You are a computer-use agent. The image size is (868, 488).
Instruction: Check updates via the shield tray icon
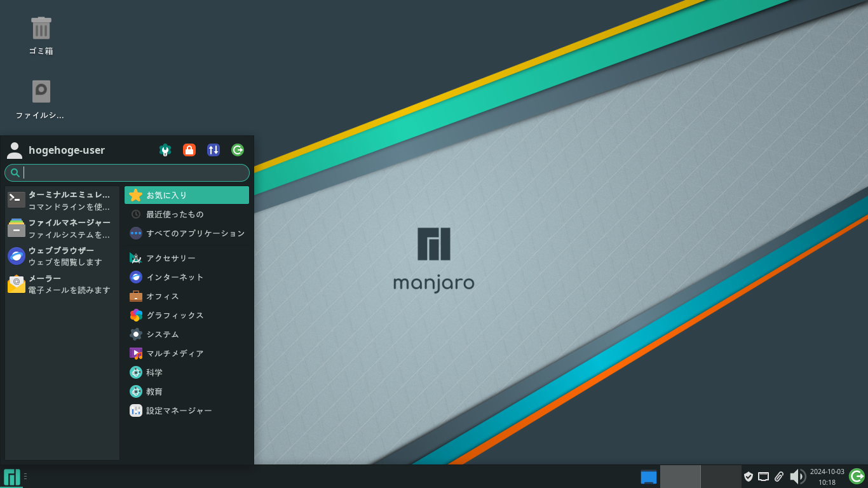(749, 477)
